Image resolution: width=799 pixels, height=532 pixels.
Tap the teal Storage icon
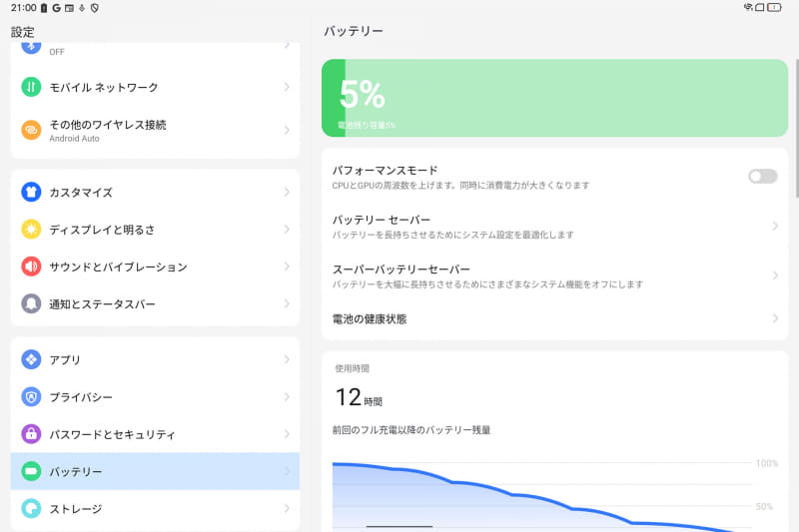click(x=31, y=509)
